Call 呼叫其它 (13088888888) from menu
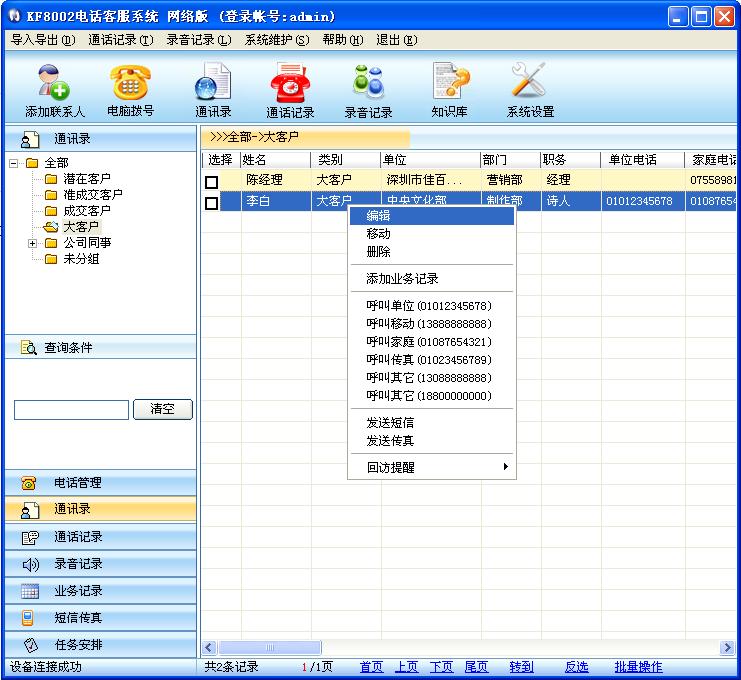This screenshot has height=680, width=741. coord(432,378)
